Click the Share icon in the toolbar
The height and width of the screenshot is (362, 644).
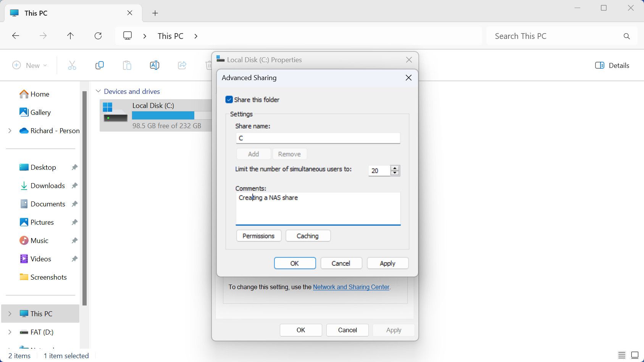182,65
